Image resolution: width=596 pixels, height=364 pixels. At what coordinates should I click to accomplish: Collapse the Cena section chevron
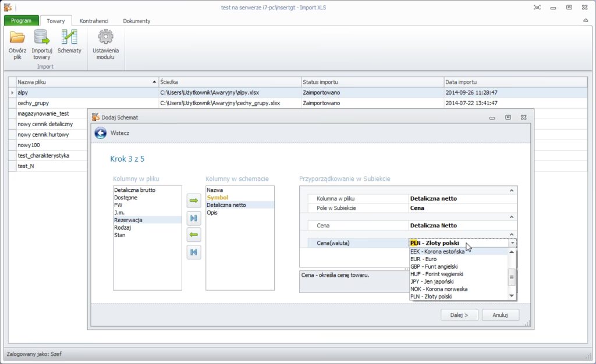point(512,217)
